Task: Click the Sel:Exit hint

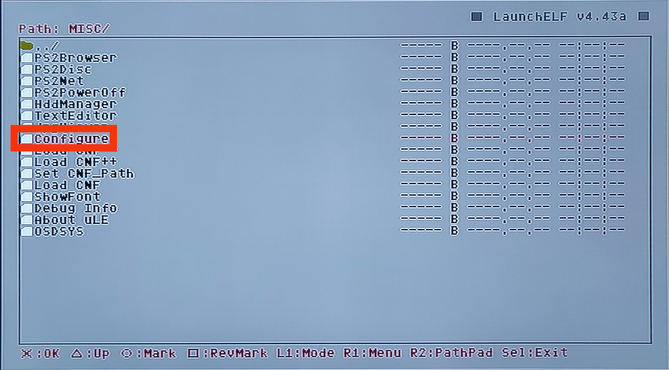Action: pos(535,353)
